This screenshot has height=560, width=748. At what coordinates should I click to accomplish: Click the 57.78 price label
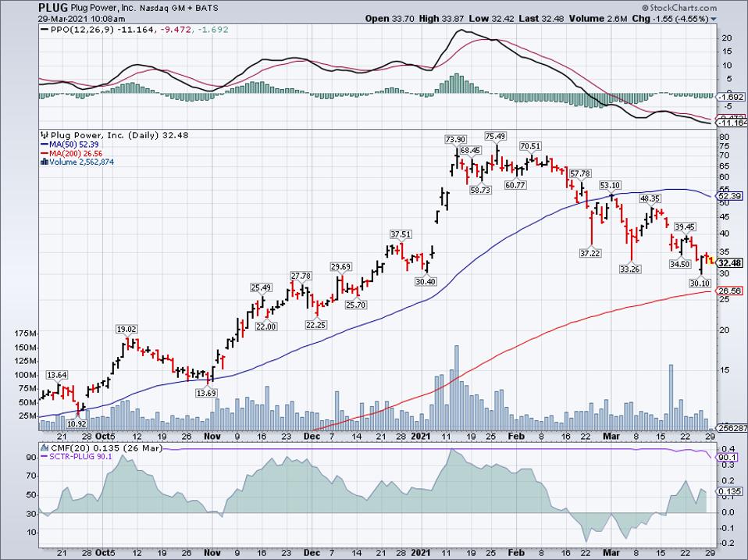click(x=580, y=173)
